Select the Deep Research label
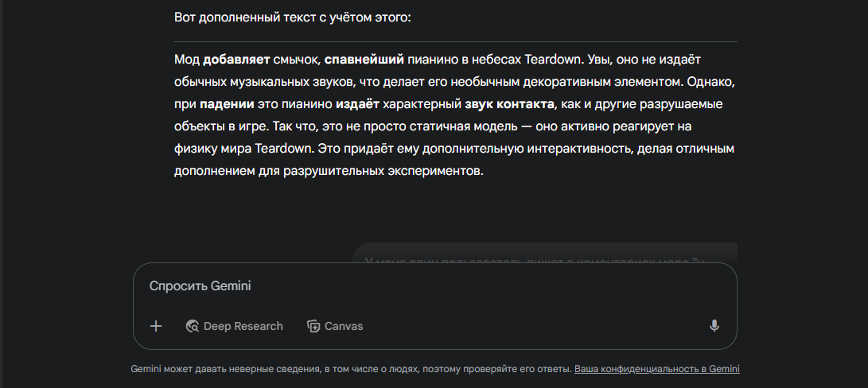Screen dimensions: 868x388 coord(243,326)
